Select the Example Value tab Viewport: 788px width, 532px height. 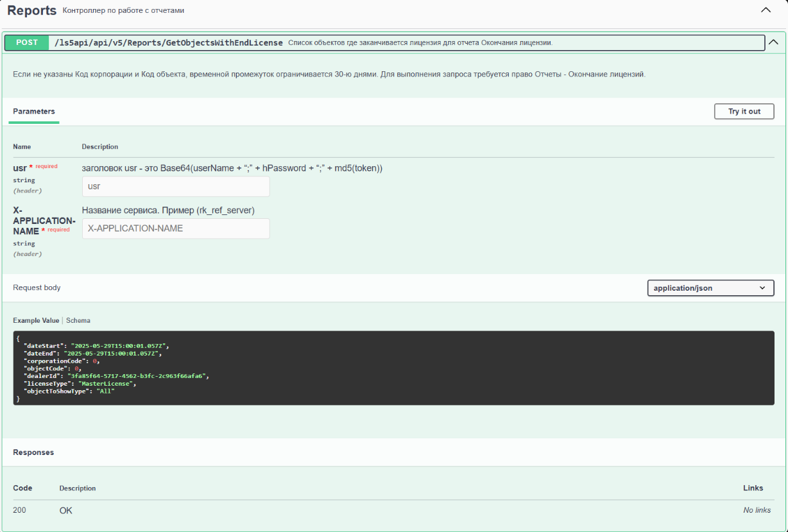[36, 320]
